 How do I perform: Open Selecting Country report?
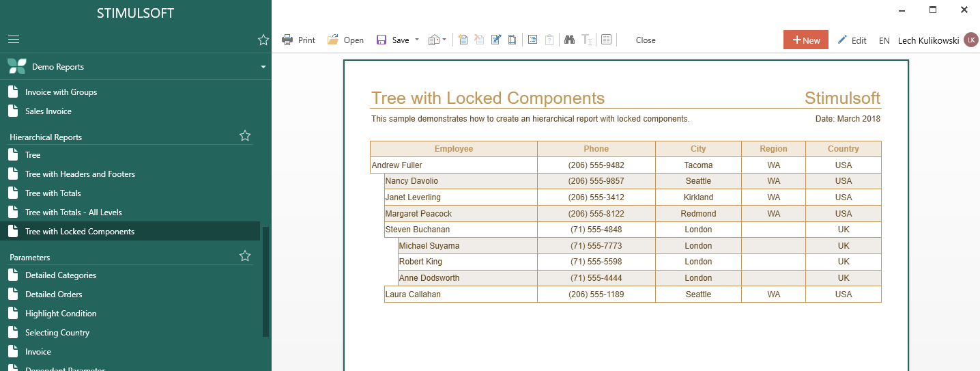click(57, 333)
